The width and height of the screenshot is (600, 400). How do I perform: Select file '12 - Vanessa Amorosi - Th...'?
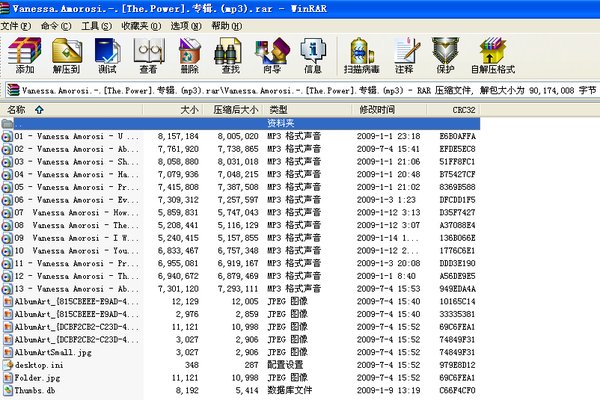(240, 276)
